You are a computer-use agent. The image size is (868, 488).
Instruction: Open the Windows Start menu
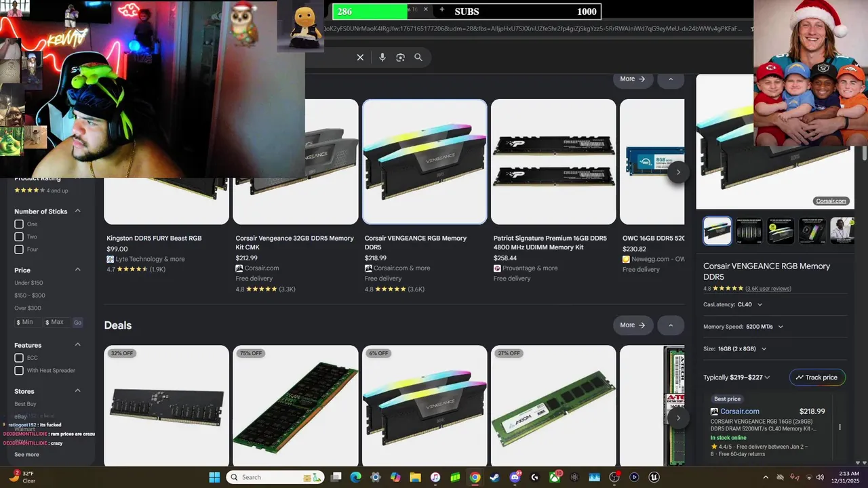(214, 477)
